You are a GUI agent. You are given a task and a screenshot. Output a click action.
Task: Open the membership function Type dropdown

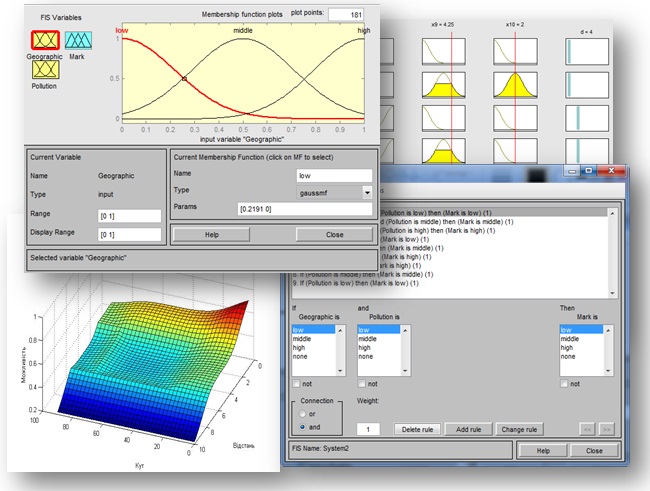click(367, 191)
